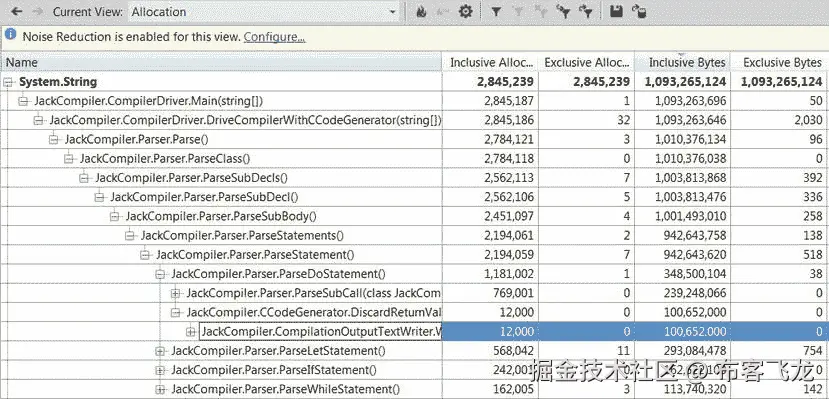Click the hot path flame icon
829x399 pixels.
[x=421, y=12]
